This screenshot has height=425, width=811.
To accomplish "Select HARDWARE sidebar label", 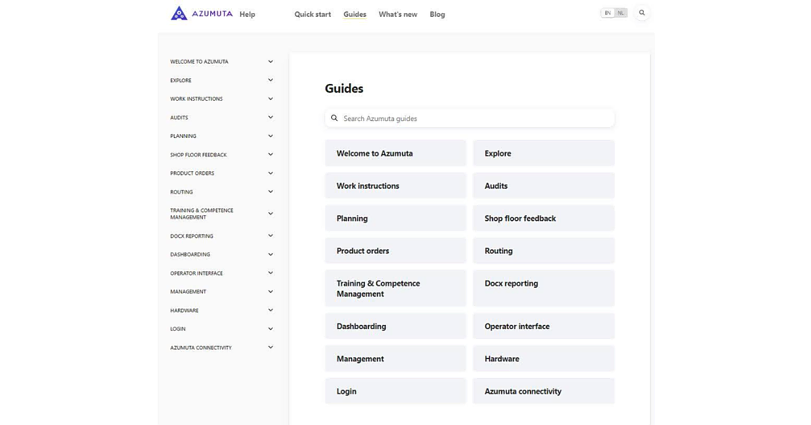I will pos(184,310).
